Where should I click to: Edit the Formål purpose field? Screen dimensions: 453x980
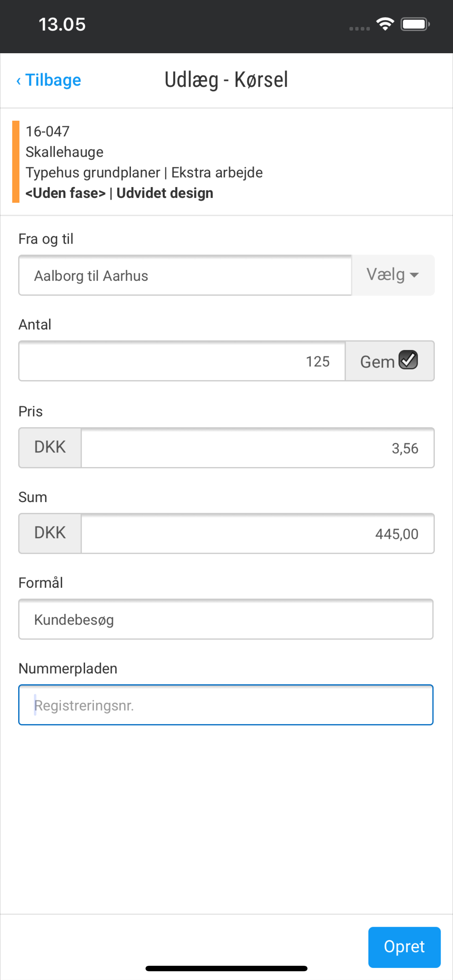pos(226,619)
